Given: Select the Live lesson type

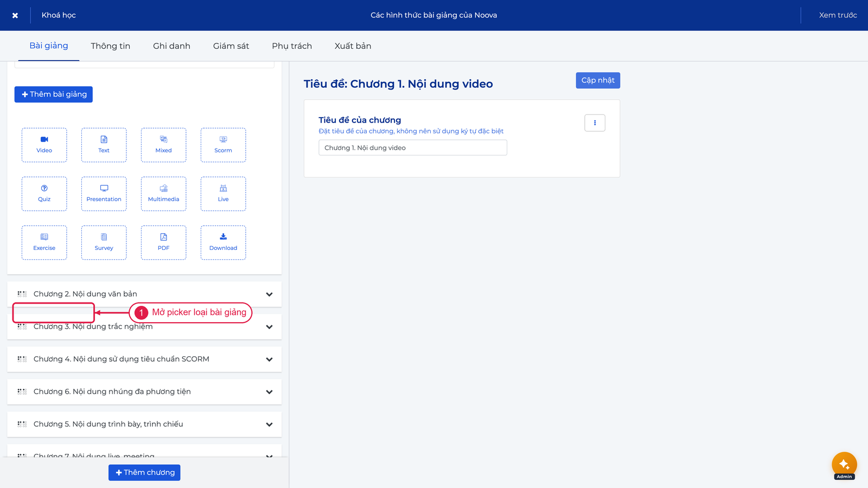Looking at the screenshot, I should pyautogui.click(x=223, y=194).
